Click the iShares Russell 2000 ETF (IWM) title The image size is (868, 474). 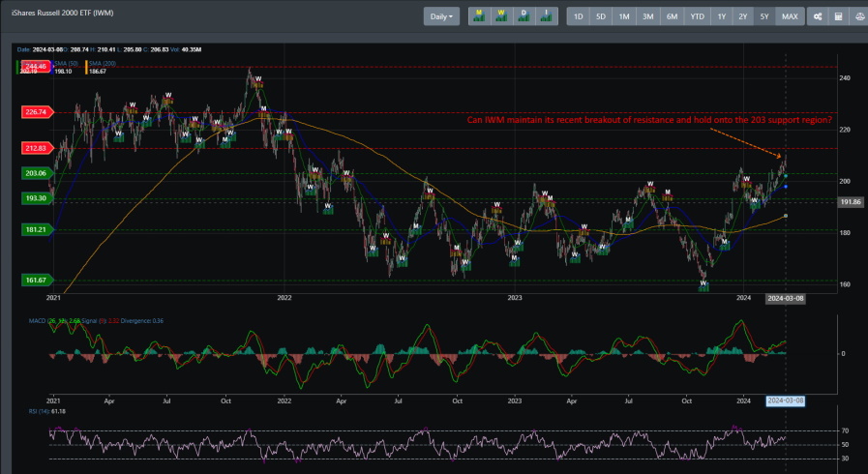point(63,13)
